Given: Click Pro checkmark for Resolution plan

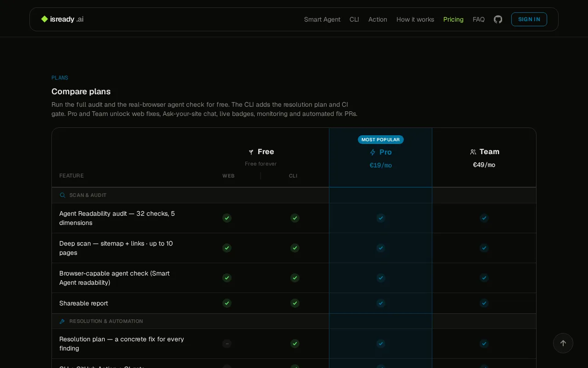Looking at the screenshot, I should [381, 344].
